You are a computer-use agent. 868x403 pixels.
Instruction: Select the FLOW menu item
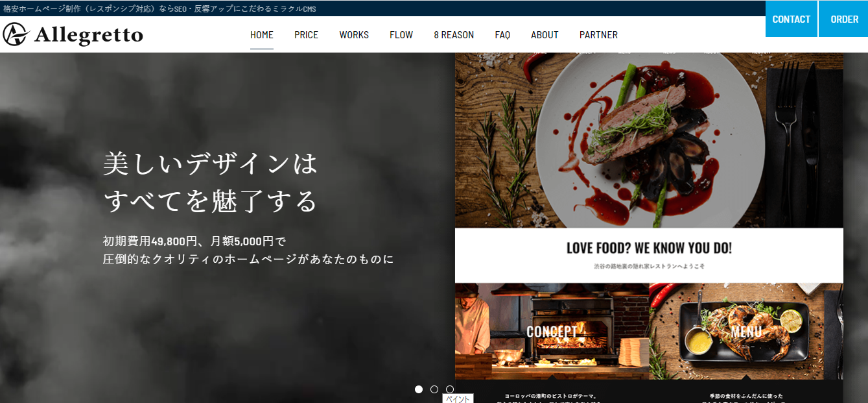tap(401, 35)
